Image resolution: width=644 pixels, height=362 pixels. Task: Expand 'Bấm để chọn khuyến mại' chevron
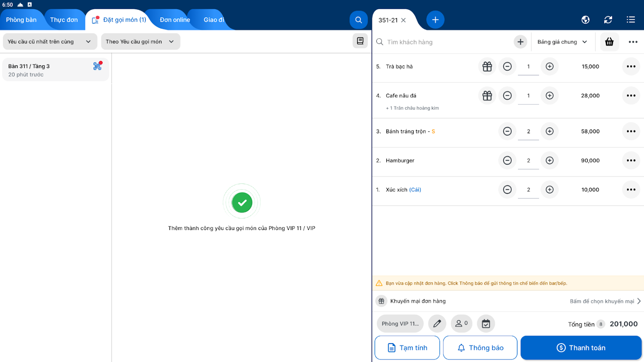coord(639,301)
